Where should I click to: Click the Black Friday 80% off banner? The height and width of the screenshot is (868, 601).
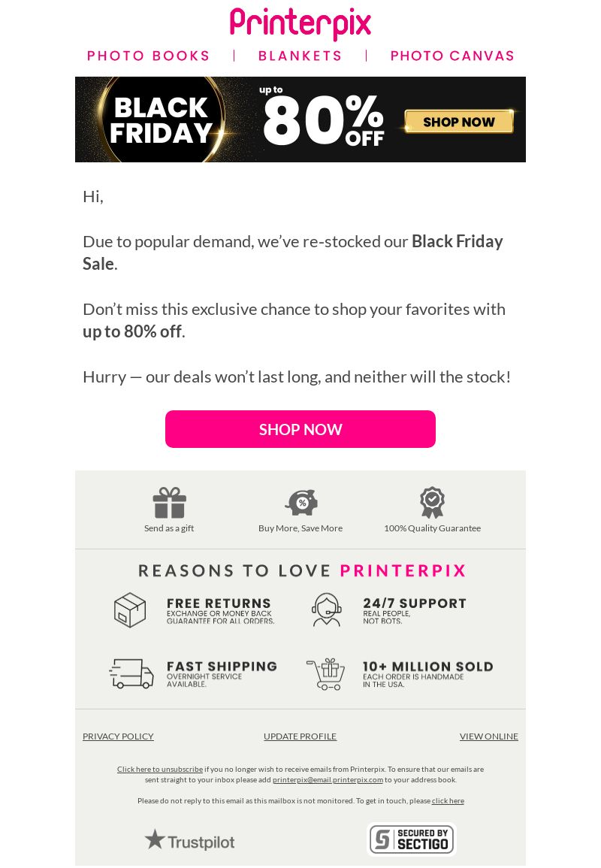tap(300, 119)
